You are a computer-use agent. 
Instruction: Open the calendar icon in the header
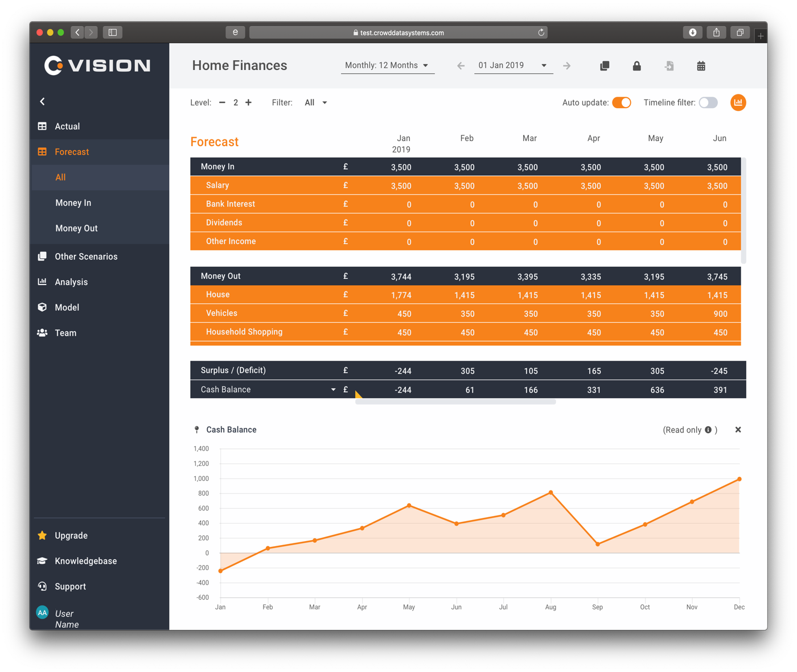(x=701, y=65)
